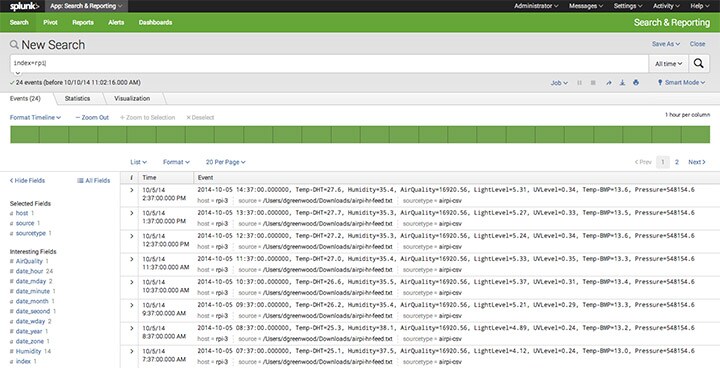Image resolution: width=720 pixels, height=368 pixels.
Task: Click the Splunk logo
Action: pos(24,6)
